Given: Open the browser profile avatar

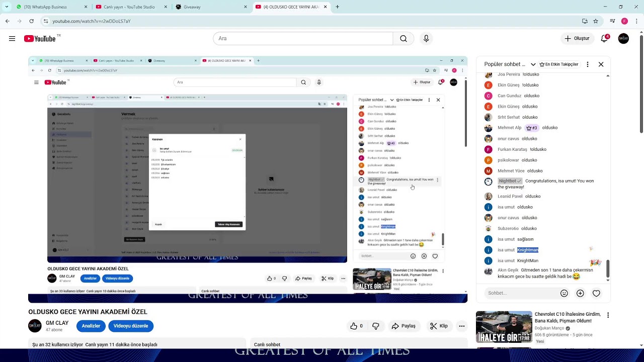Looking at the screenshot, I should point(624,21).
